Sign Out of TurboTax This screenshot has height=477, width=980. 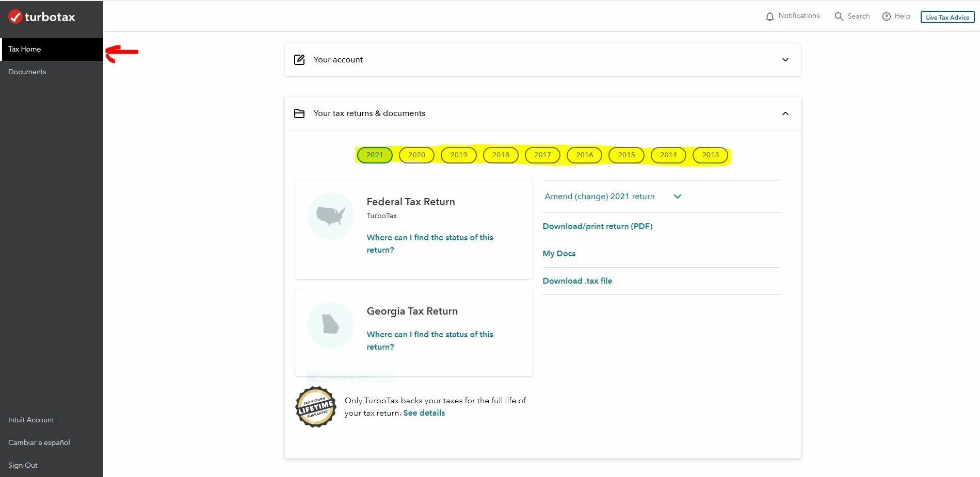(23, 466)
